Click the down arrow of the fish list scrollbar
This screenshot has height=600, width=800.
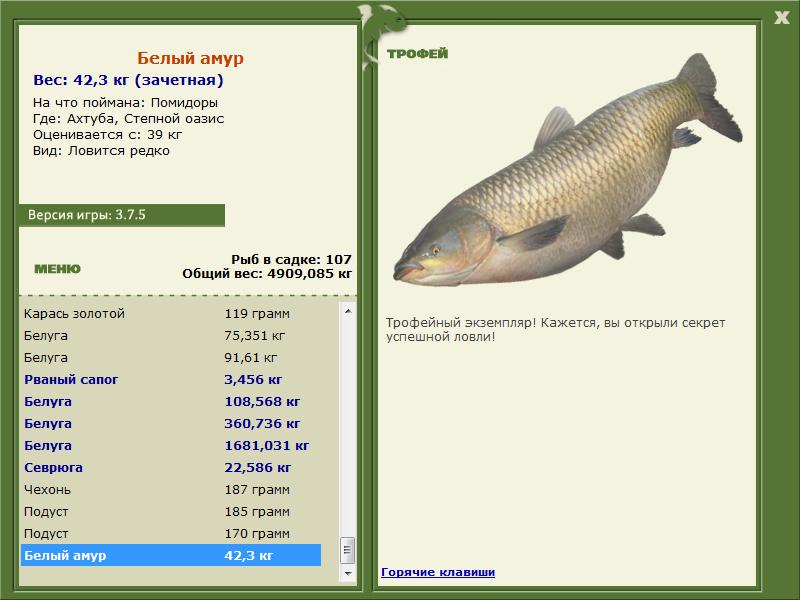tap(348, 573)
